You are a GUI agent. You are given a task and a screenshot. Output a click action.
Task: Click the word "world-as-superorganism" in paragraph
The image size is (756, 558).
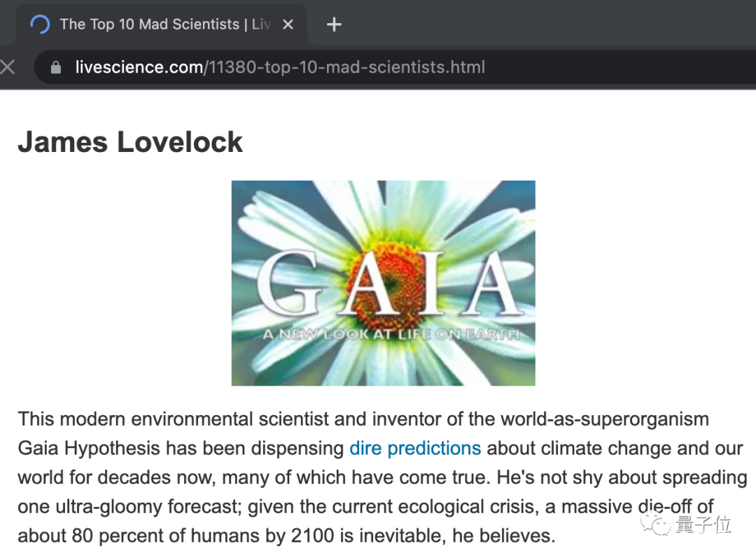604,419
